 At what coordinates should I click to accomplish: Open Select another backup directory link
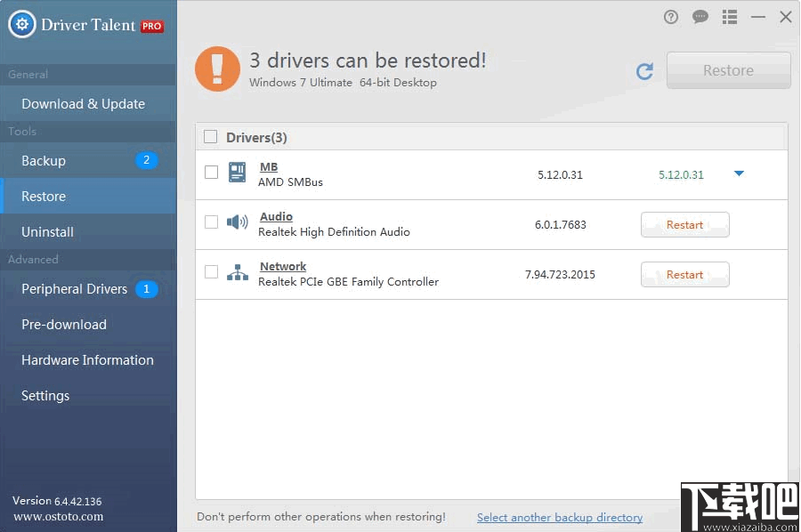point(560,517)
